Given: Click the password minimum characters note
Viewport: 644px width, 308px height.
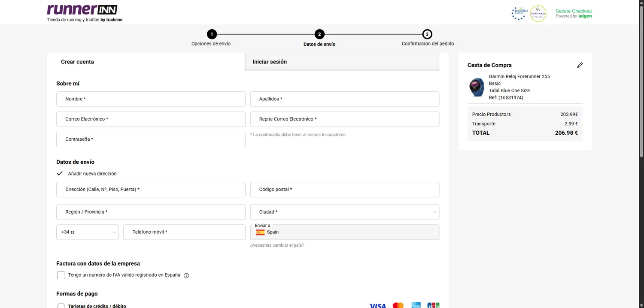Looking at the screenshot, I should (298, 135).
